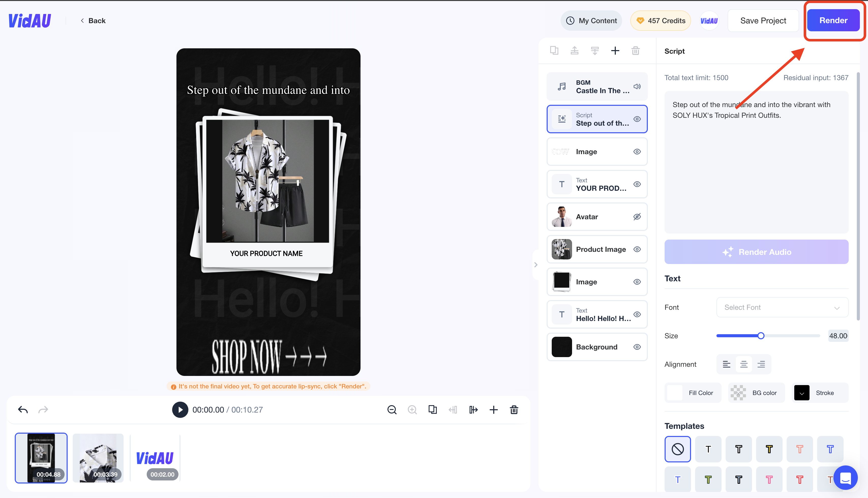Drag the font size slider to adjust
This screenshot has height=498, width=868.
(761, 336)
